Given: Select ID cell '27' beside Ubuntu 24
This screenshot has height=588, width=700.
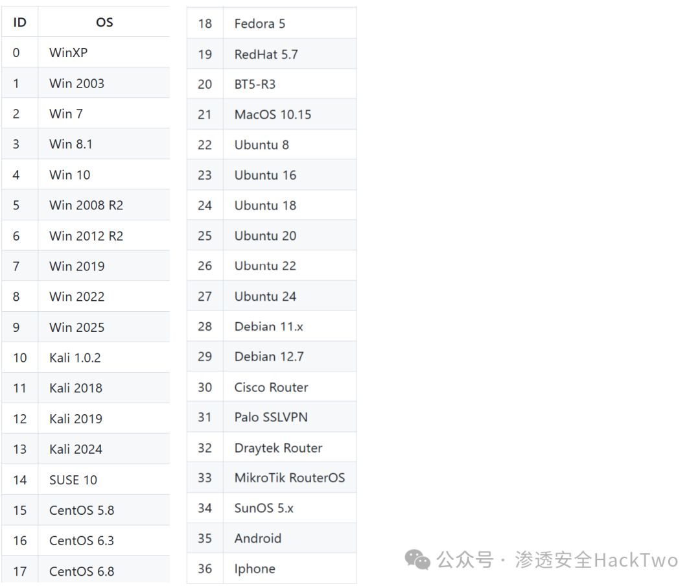Looking at the screenshot, I should point(205,296).
